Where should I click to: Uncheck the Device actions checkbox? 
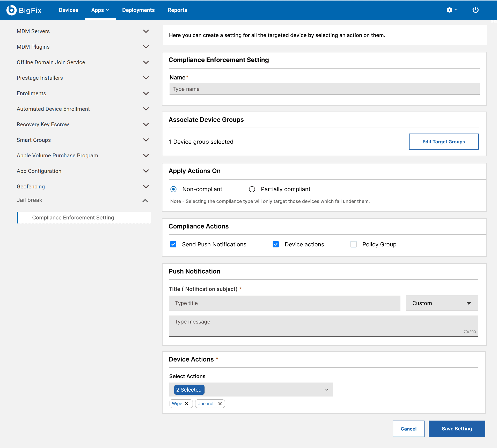pos(276,244)
